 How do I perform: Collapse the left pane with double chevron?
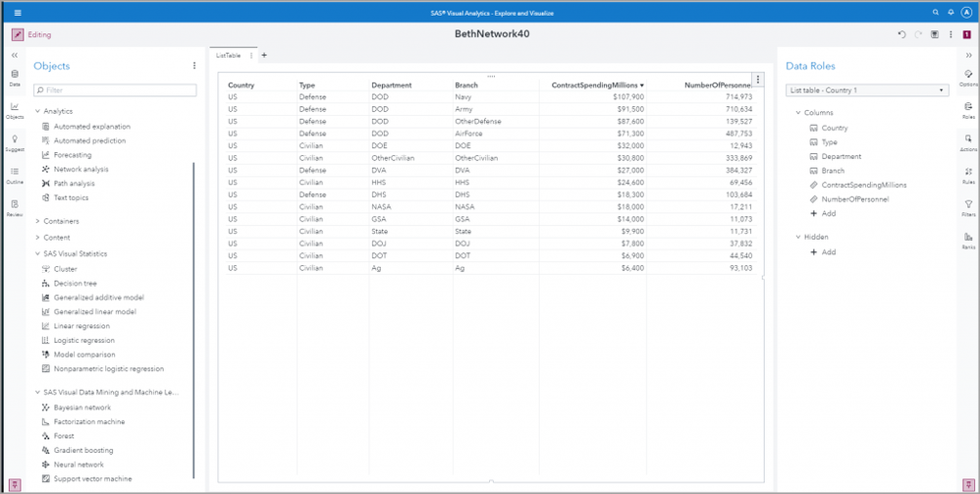pos(15,56)
